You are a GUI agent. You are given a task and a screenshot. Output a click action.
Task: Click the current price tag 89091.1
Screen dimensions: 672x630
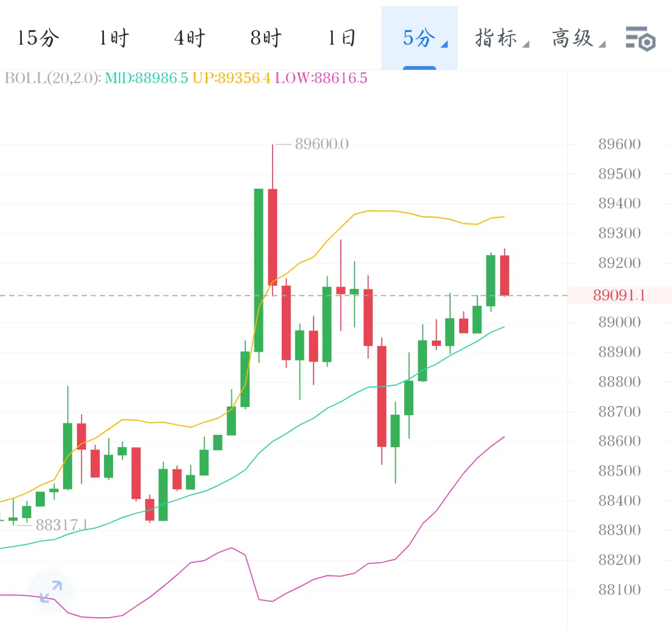click(619, 295)
